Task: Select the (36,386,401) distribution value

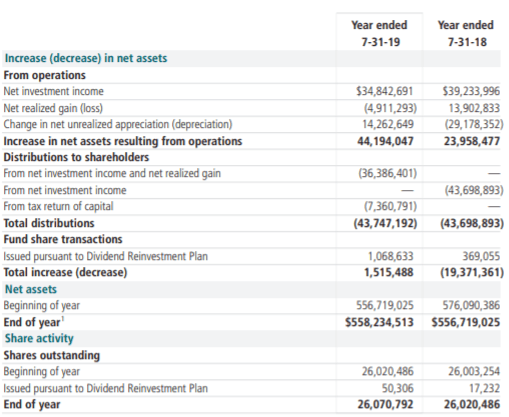Action: (388, 174)
